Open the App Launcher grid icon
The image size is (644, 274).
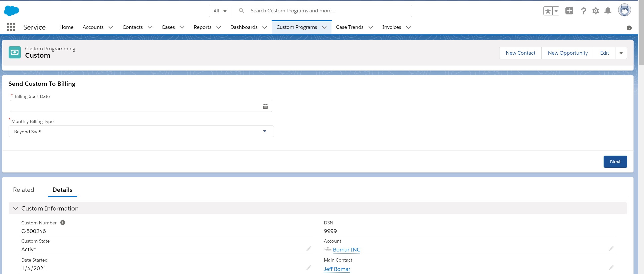point(11,27)
